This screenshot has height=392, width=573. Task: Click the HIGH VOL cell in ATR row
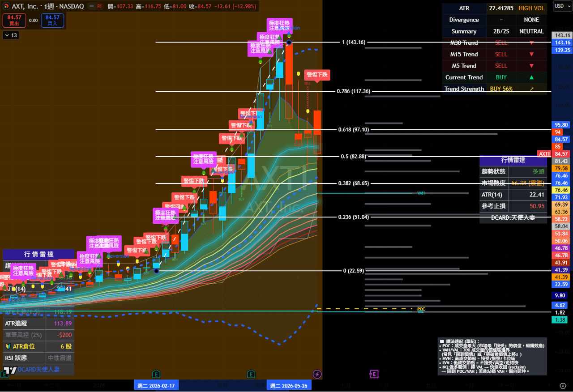click(531, 8)
